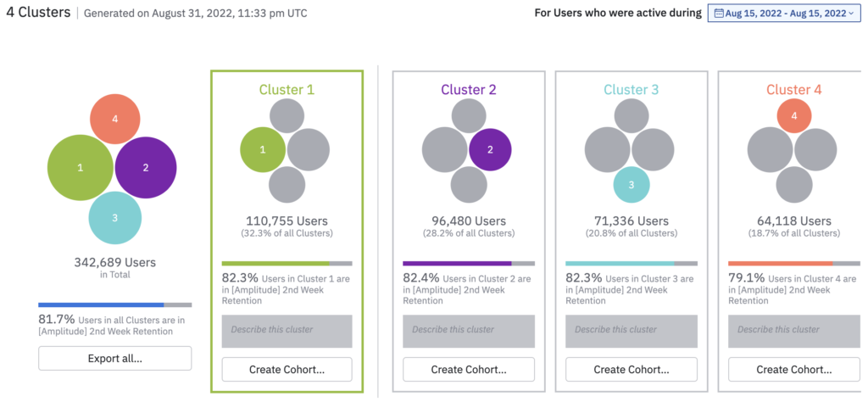Screen dimensions: 868x402
Task: Click orange bubble in Cluster 4 card
Action: (793, 115)
